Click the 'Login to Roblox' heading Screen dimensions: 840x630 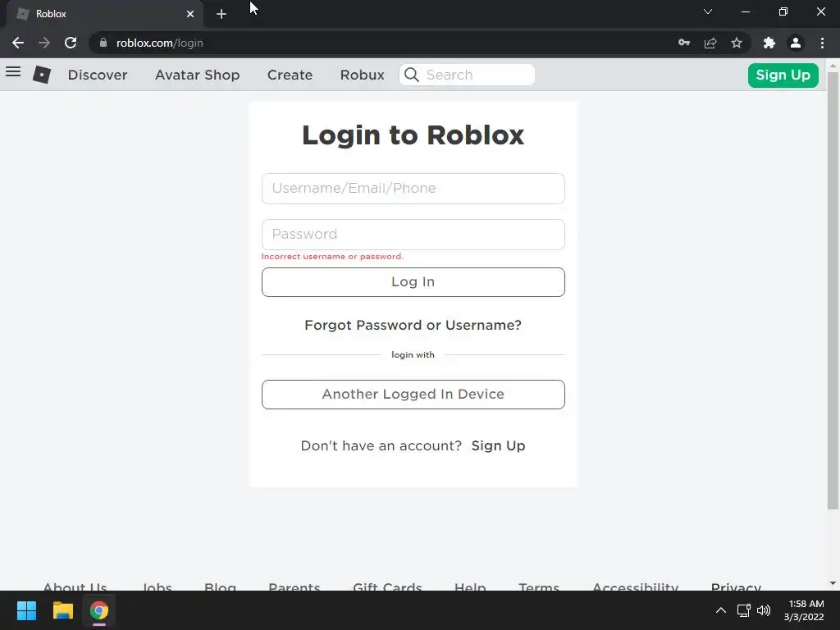click(x=413, y=135)
